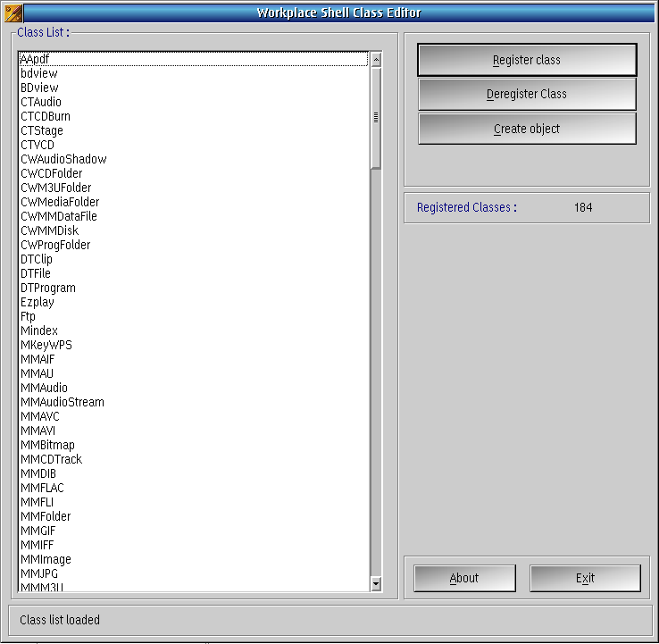Screen dimensions: 659x644
Task: Click Deregister Class button
Action: click(x=527, y=94)
